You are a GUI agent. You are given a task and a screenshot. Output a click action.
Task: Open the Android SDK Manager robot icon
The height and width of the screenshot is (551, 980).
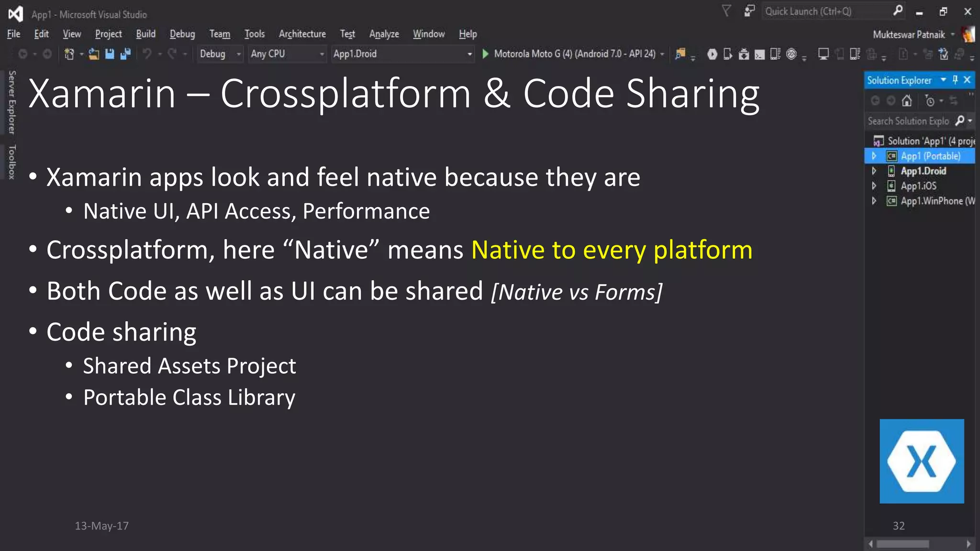[744, 54]
